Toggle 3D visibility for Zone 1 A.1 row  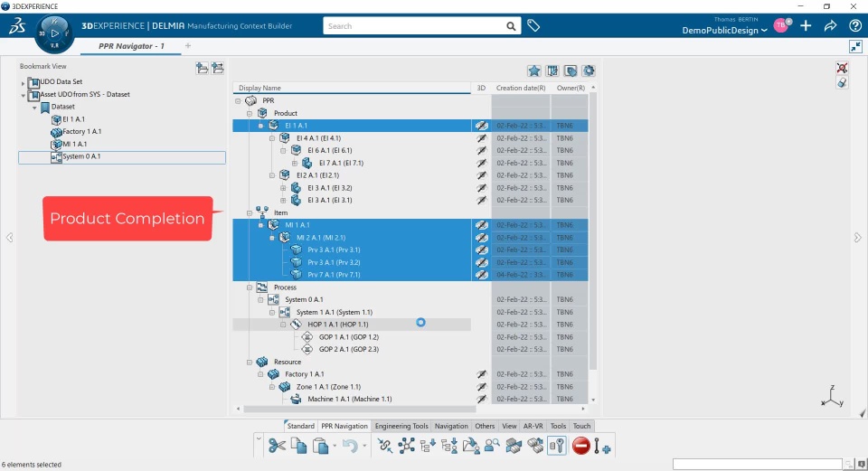pyautogui.click(x=482, y=387)
